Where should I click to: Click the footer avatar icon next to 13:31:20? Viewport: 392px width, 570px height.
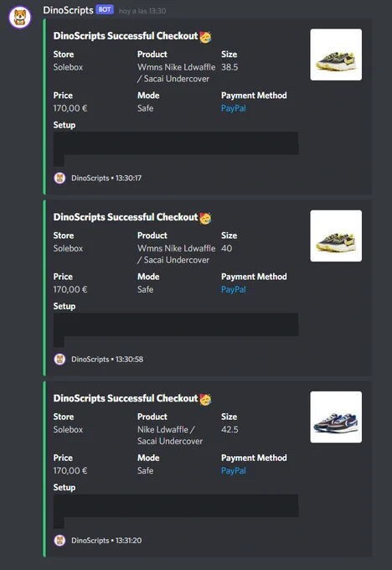(59, 540)
